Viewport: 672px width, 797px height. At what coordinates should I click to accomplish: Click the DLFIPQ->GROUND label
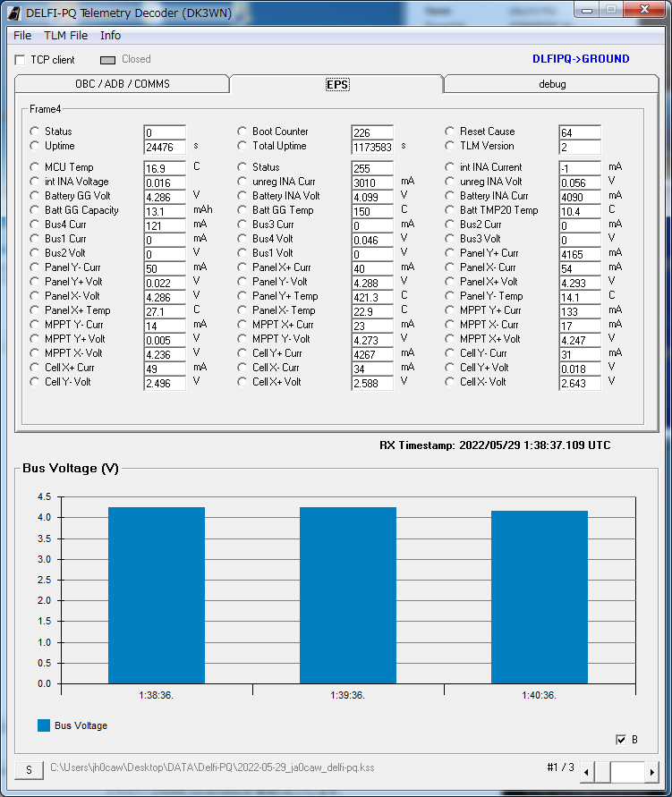coord(581,59)
